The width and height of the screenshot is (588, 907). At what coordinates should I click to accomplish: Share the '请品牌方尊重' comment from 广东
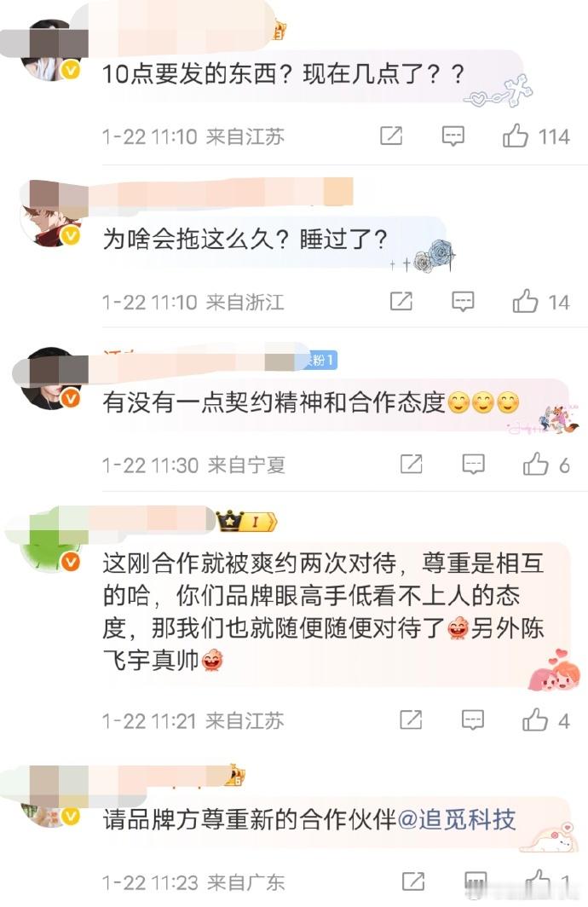pos(412,881)
